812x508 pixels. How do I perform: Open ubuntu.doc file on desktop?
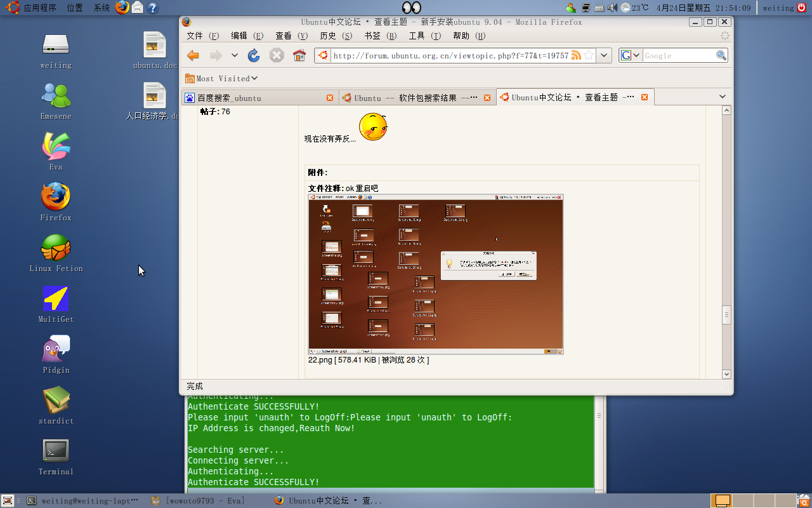coord(155,50)
